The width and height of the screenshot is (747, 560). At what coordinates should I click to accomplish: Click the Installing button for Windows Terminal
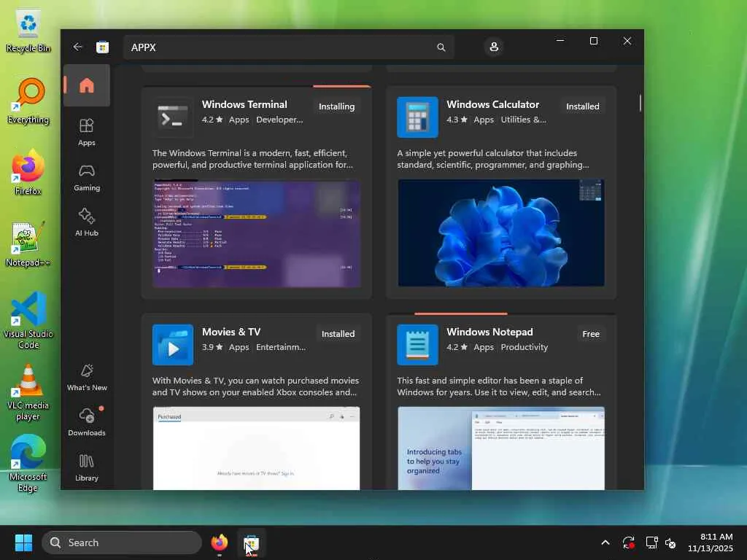tap(336, 106)
